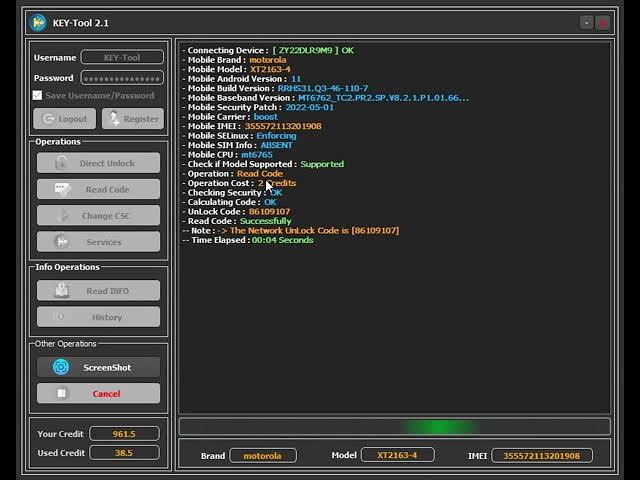Minimize the KEY-Tool window
The width and height of the screenshot is (640, 480).
click(x=587, y=23)
